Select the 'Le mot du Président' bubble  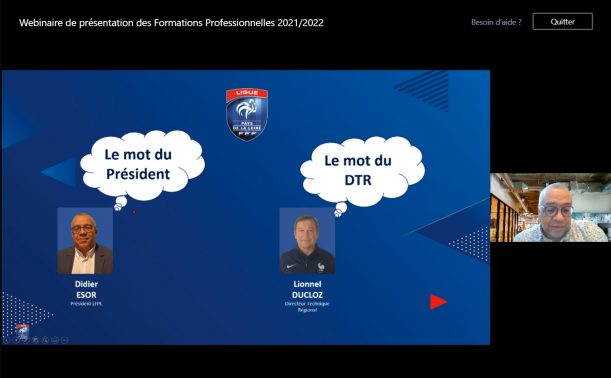click(141, 165)
